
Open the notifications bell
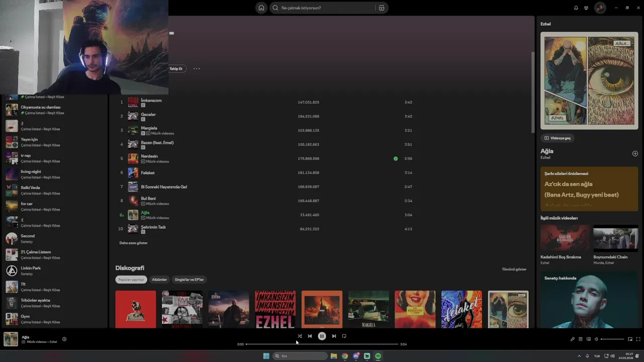576,8
